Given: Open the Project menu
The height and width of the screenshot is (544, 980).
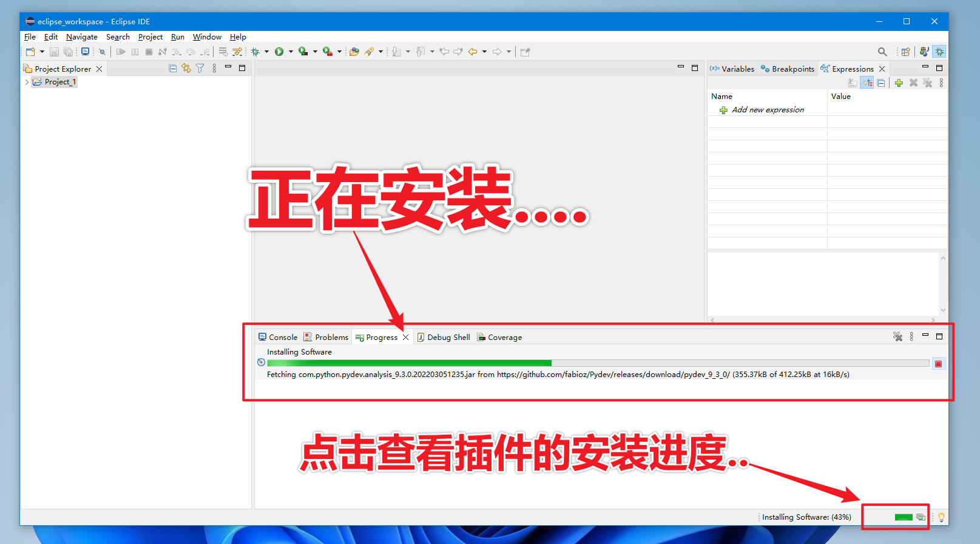Looking at the screenshot, I should pyautogui.click(x=150, y=37).
